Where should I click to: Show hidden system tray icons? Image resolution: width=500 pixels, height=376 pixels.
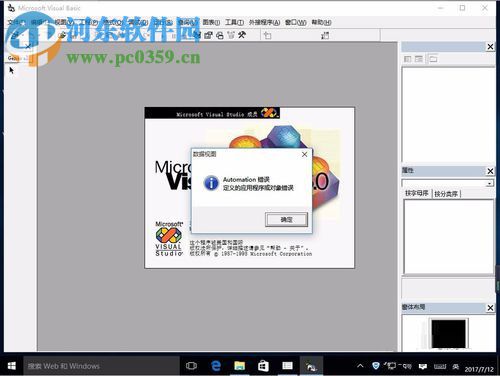(x=360, y=366)
